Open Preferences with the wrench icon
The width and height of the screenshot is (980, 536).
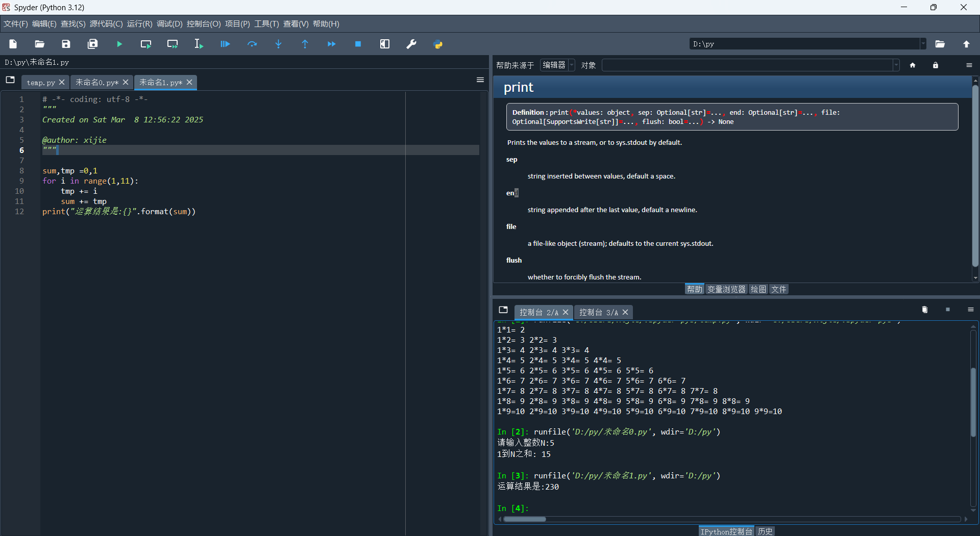(411, 44)
